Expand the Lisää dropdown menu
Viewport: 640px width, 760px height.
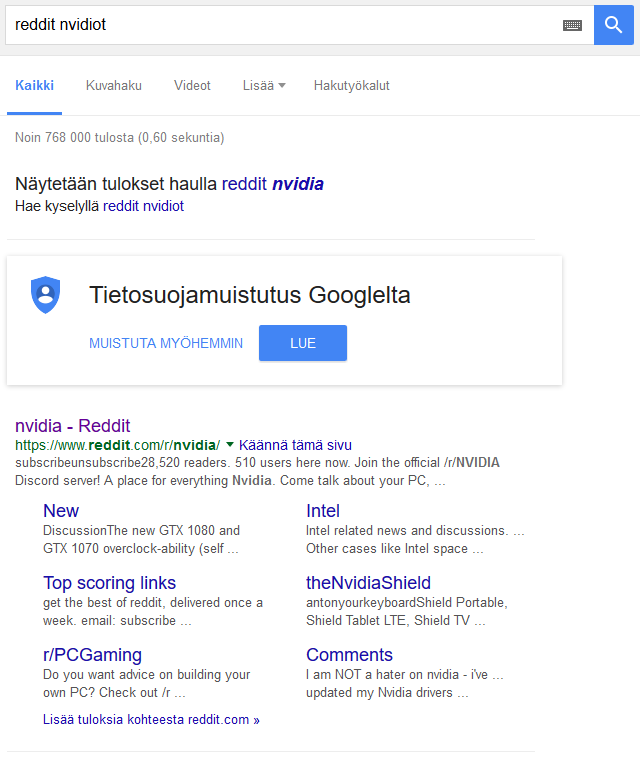(264, 86)
